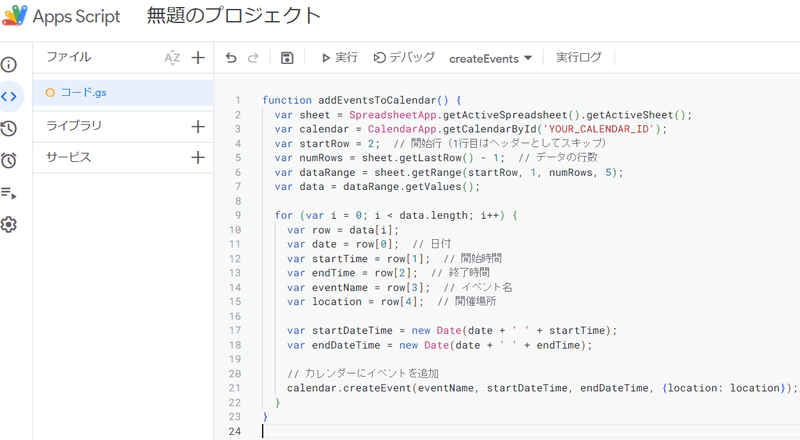Open project history icon in sidebar
The image size is (800, 440).
[9, 128]
